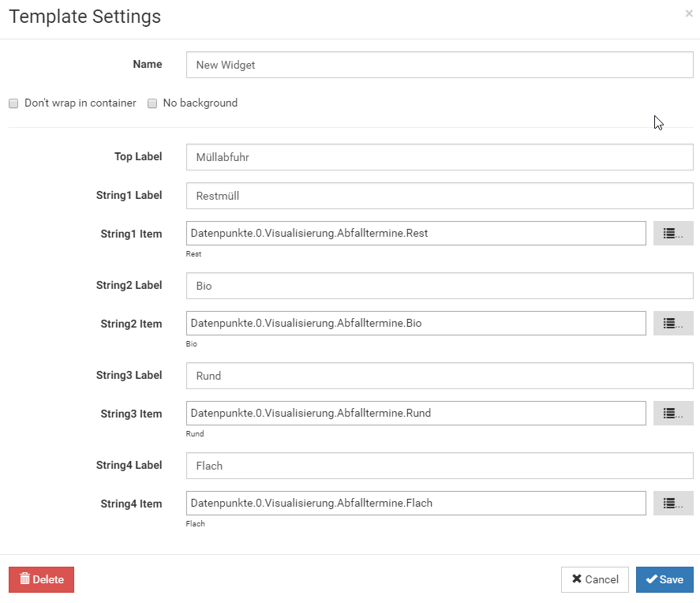Screen dimensions: 700x603
Task: Edit the String3 Label field Rund
Action: pyautogui.click(x=439, y=376)
